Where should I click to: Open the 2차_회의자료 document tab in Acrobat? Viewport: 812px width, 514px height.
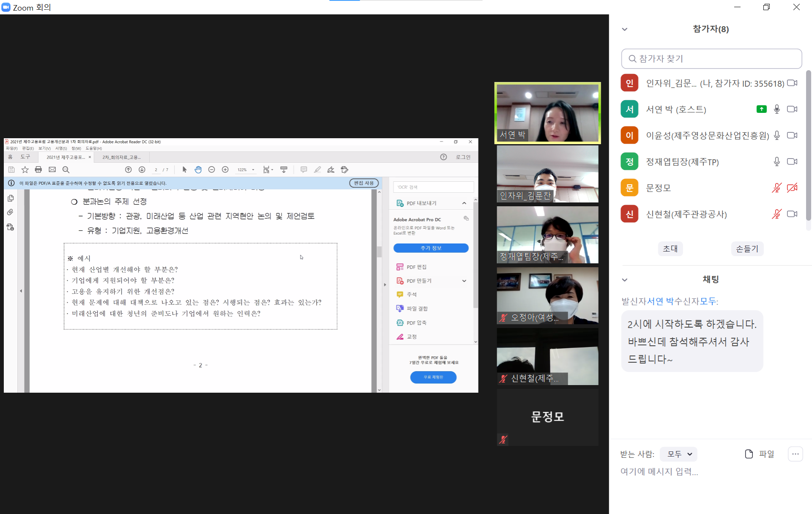click(121, 157)
